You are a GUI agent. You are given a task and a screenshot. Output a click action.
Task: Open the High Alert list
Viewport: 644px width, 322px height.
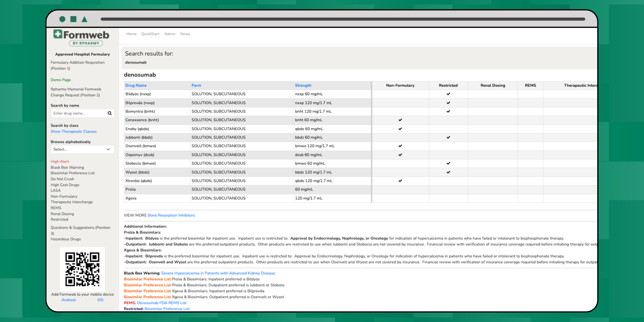(x=60, y=161)
